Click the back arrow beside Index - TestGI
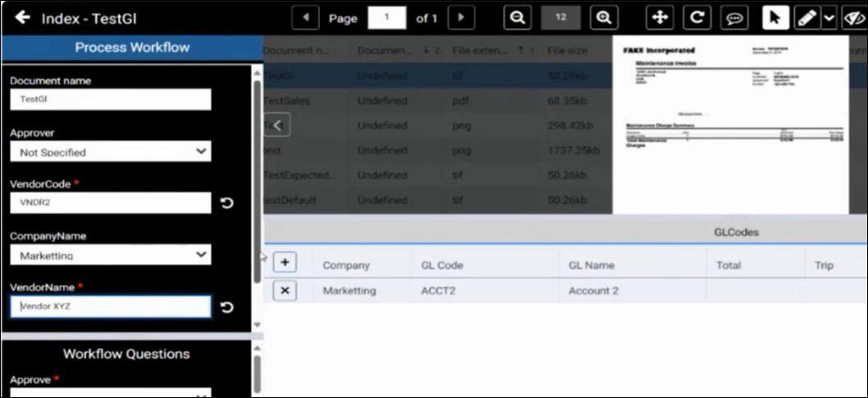Image resolution: width=868 pixels, height=398 pixels. (x=22, y=18)
